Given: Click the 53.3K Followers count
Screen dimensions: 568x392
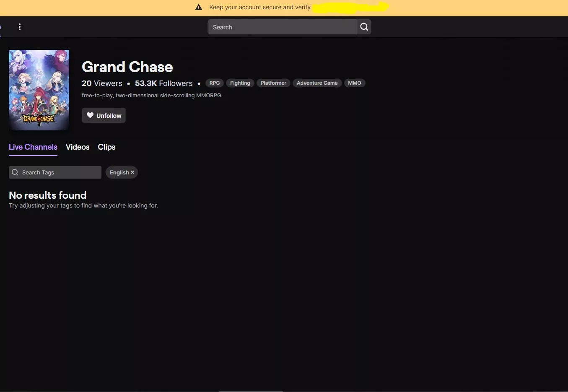Looking at the screenshot, I should 163,83.
